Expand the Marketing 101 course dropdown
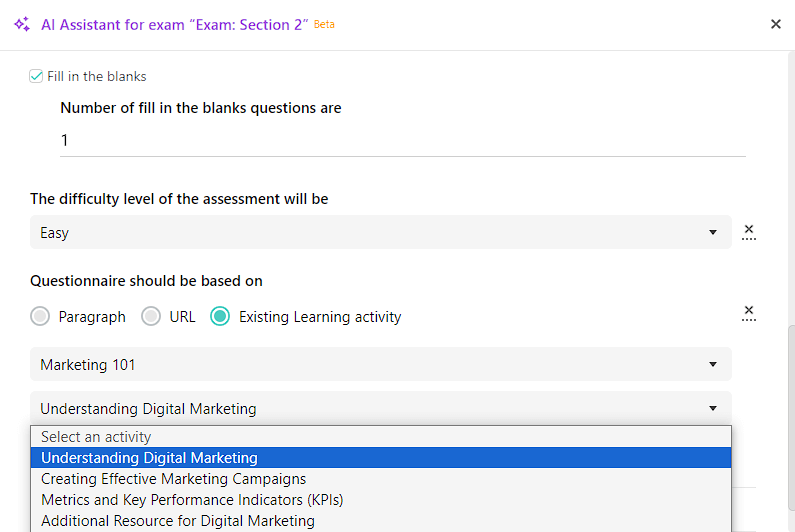The height and width of the screenshot is (532, 795). pos(381,364)
